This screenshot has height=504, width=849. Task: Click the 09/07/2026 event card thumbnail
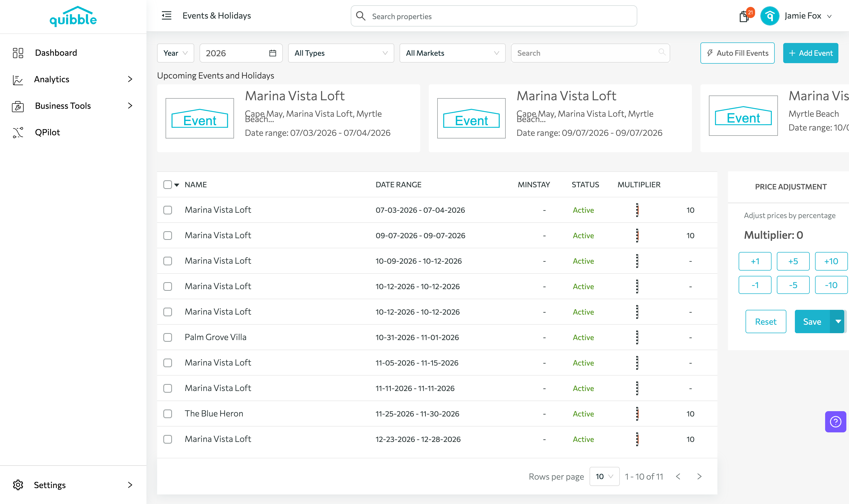[x=471, y=118]
